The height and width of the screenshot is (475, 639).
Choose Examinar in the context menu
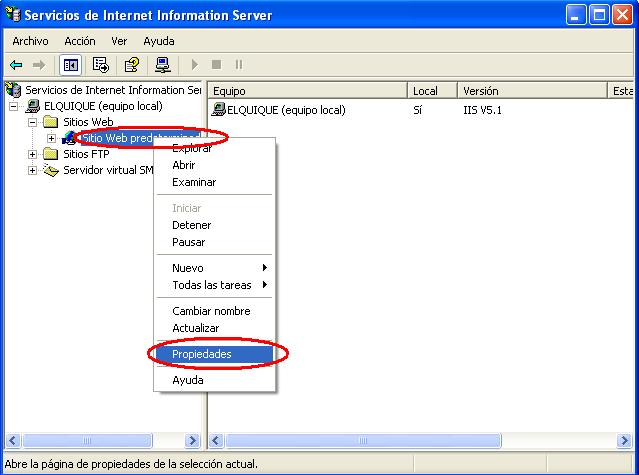[214, 182]
